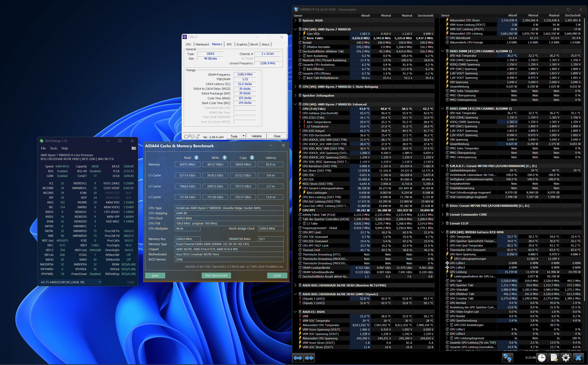Click the HWiNFO expand columns arrows icon

[298, 358]
